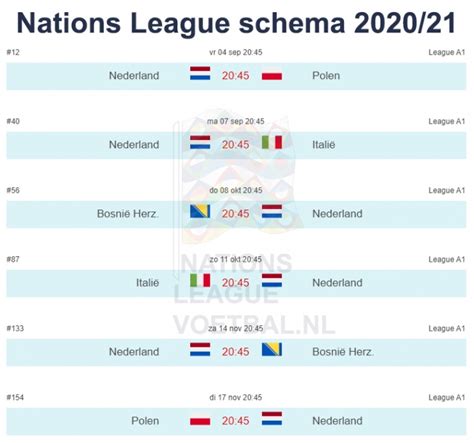Viewport: 474px width, 443px height.
Task: Click the League A1 label for match #154
Action: (447, 397)
